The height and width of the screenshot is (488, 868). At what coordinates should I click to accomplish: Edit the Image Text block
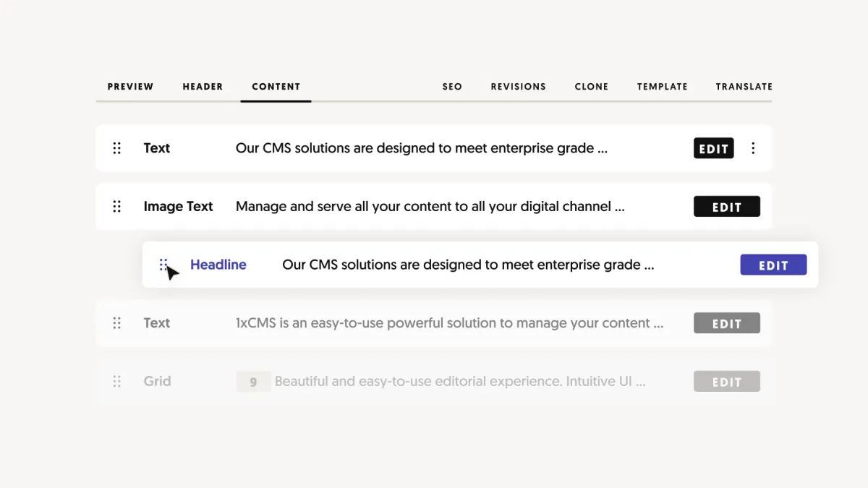(727, 207)
